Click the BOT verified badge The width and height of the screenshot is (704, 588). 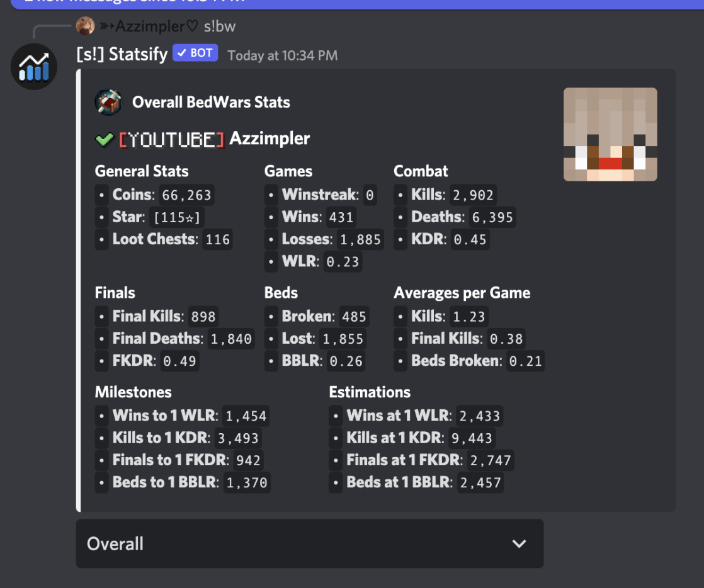tap(195, 53)
